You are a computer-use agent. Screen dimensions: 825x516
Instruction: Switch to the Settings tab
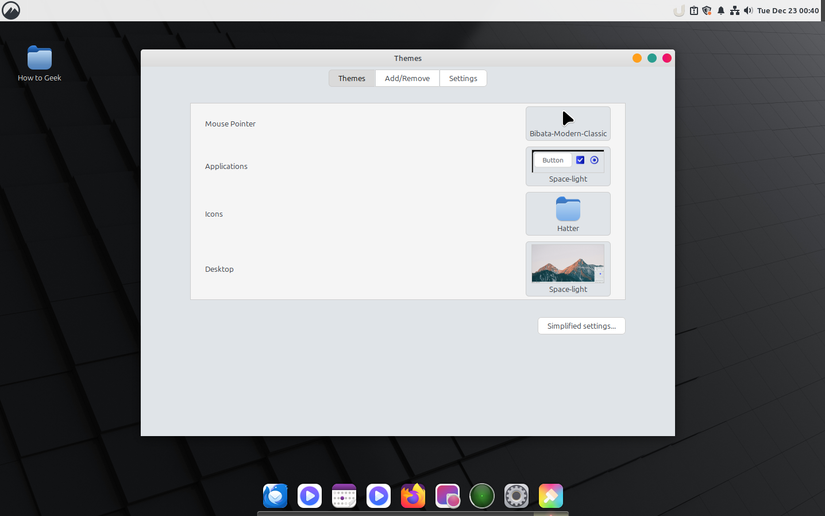pos(462,78)
